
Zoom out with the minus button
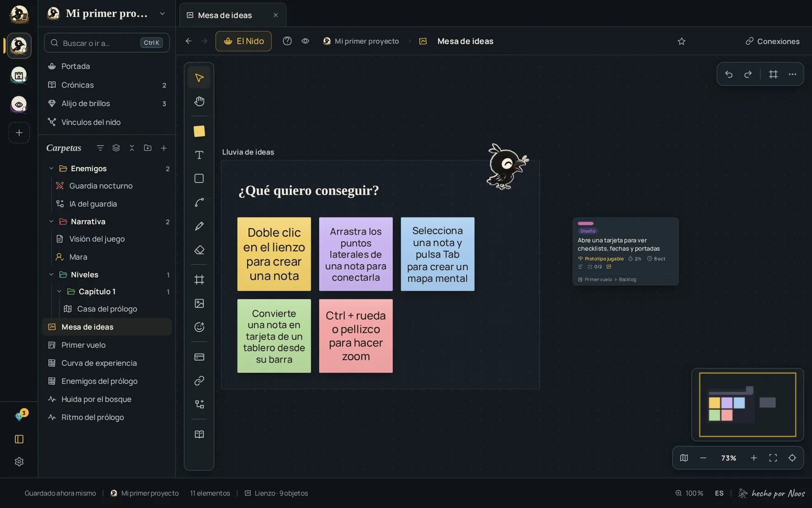tap(703, 458)
